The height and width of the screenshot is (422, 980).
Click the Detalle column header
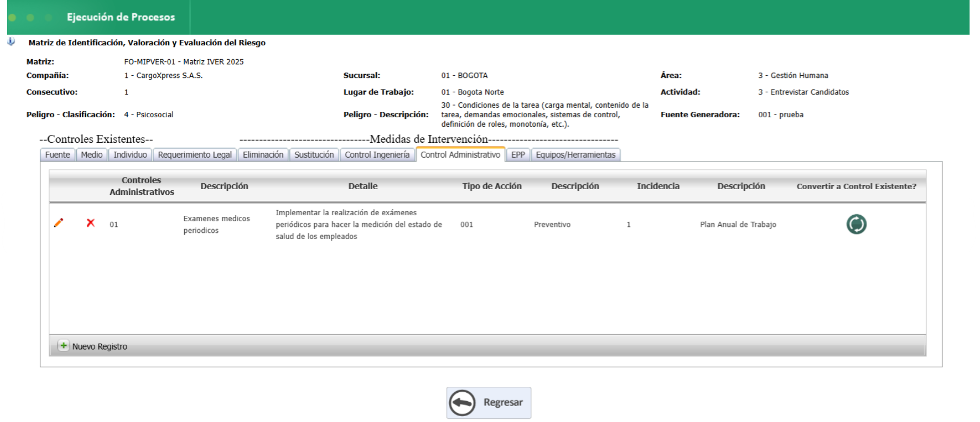(363, 186)
